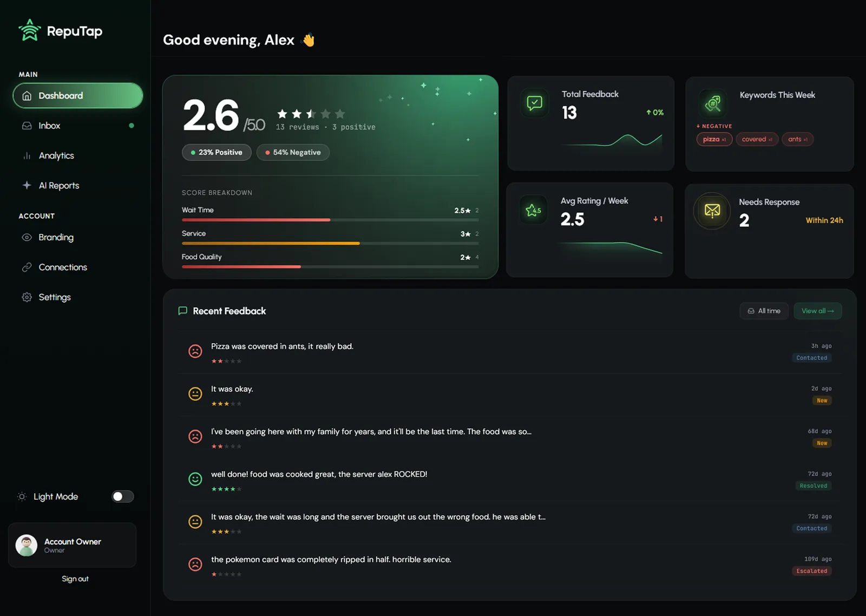The image size is (866, 616).
Task: Click the Account Owner name card
Action: tap(72, 545)
